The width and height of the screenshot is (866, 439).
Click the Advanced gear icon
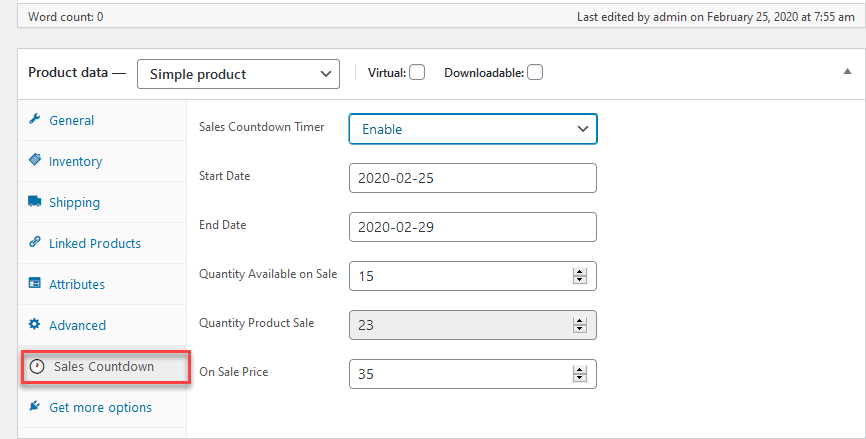(x=34, y=325)
